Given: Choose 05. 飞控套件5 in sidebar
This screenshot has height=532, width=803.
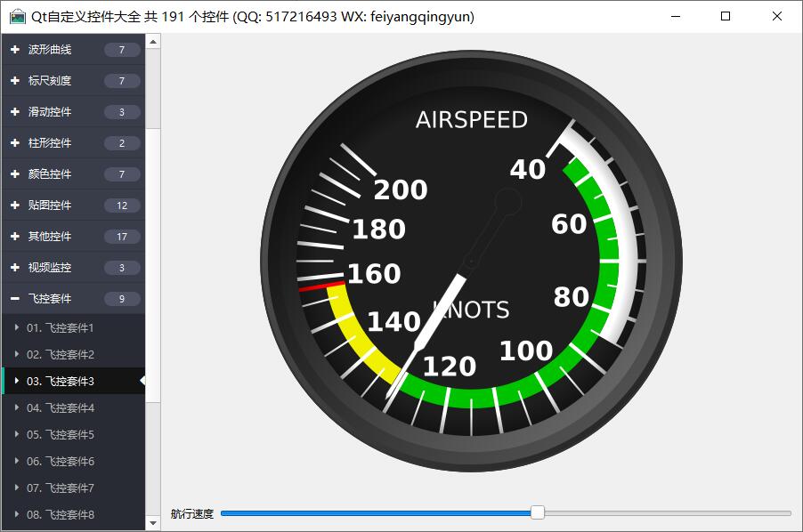Looking at the screenshot, I should (60, 435).
